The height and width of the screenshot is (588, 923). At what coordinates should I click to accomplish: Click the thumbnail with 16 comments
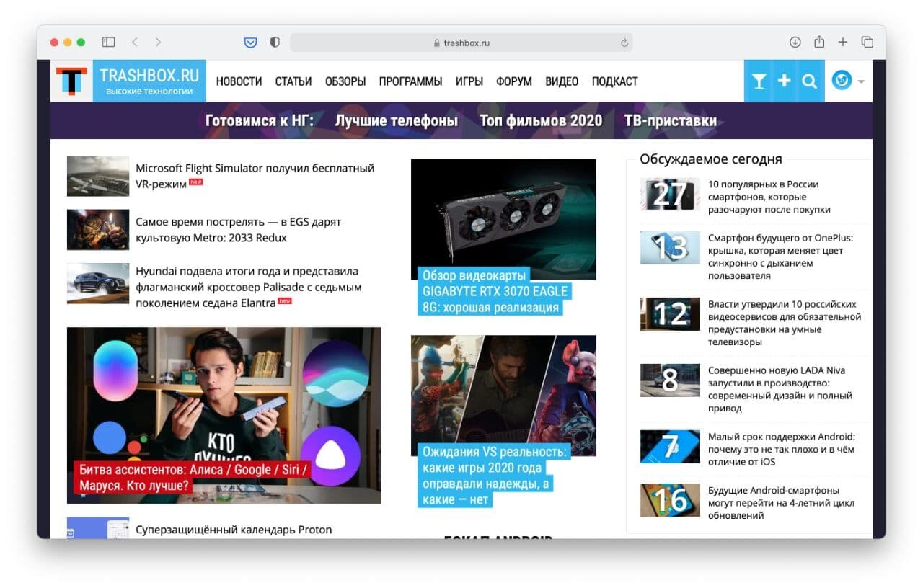point(670,500)
